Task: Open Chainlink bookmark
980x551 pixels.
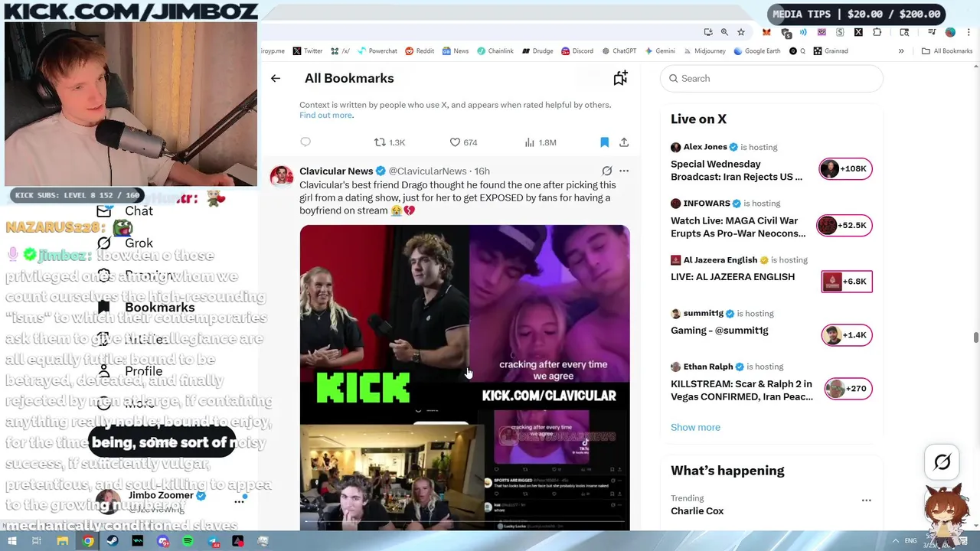Action: tap(495, 51)
